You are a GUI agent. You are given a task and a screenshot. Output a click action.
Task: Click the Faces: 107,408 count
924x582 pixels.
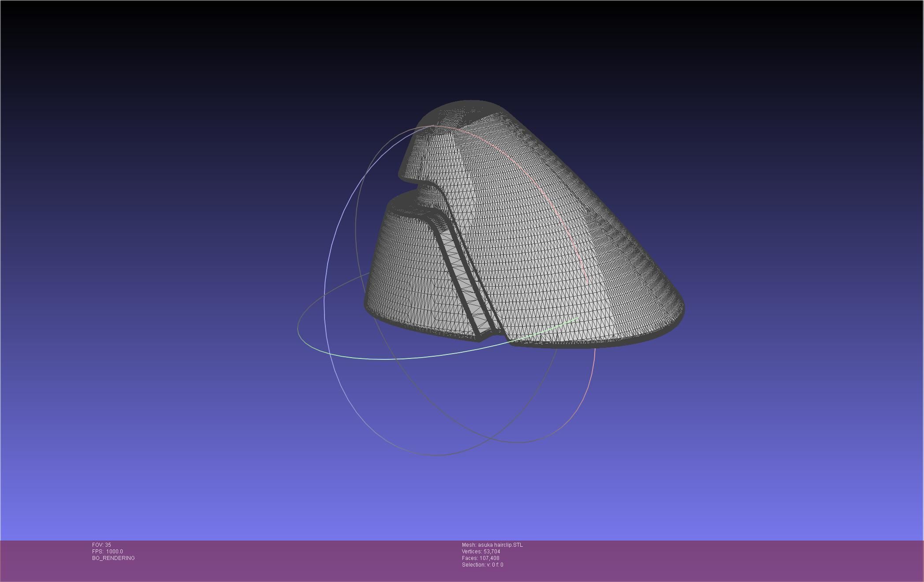coord(480,558)
